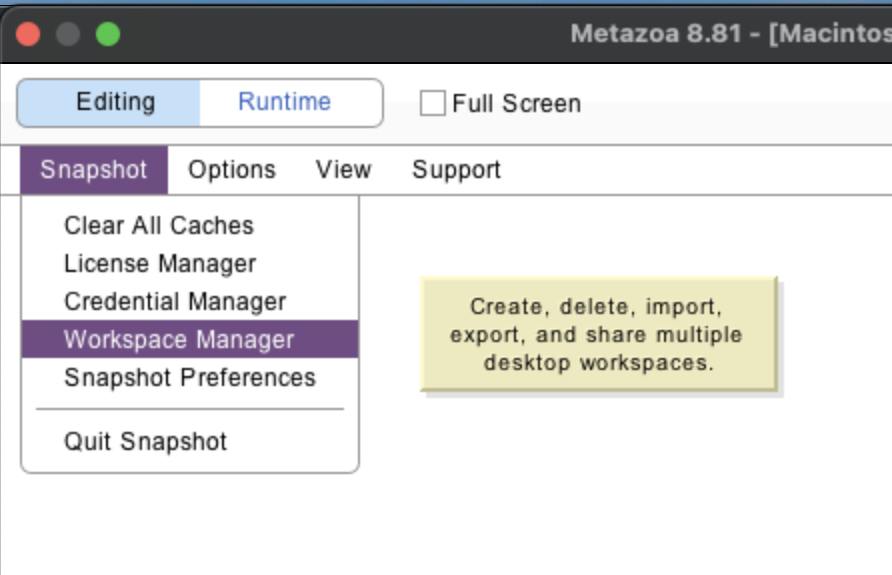
Task: Select the highlighted Workspace Manager entry
Action: tap(179, 340)
